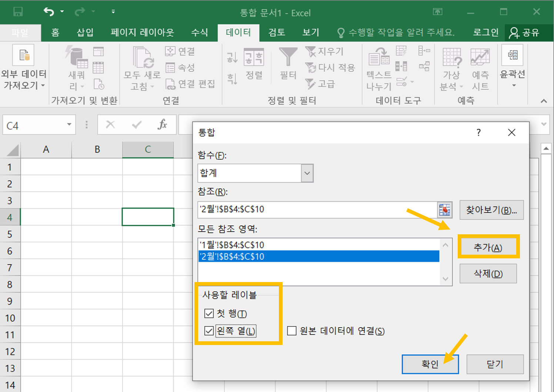Click the Undo arrow in title bar
The image size is (554, 392).
pyautogui.click(x=49, y=12)
